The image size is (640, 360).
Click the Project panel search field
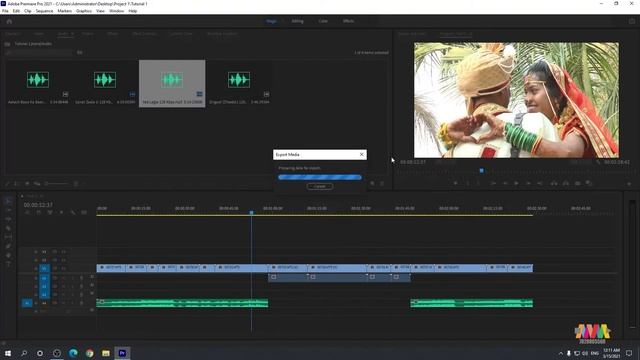point(40,53)
